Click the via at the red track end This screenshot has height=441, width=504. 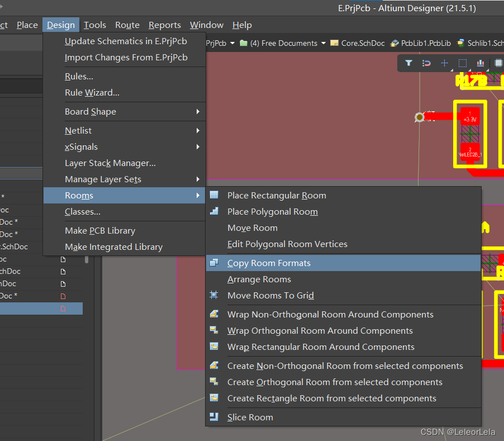[420, 117]
